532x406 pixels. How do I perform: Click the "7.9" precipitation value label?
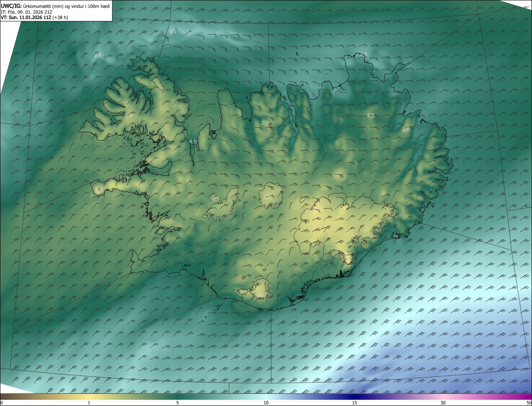tap(98, 55)
